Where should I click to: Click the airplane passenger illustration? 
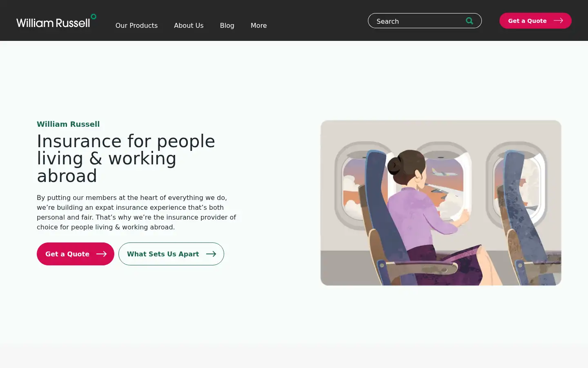point(441,203)
